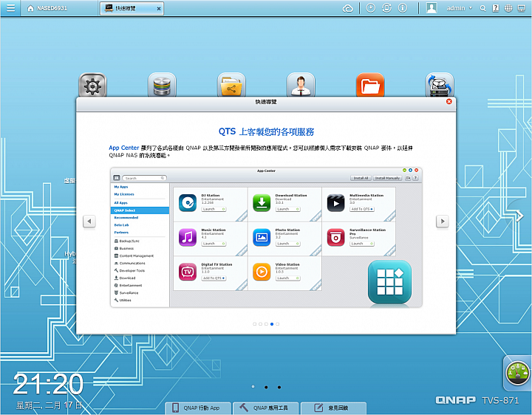Switch to first desktop page dot
Viewport: 532px width, 415px height.
pos(253,387)
